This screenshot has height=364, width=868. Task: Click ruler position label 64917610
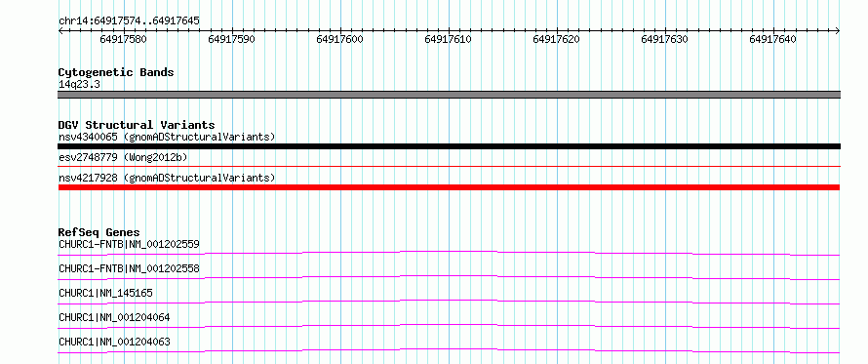449,39
